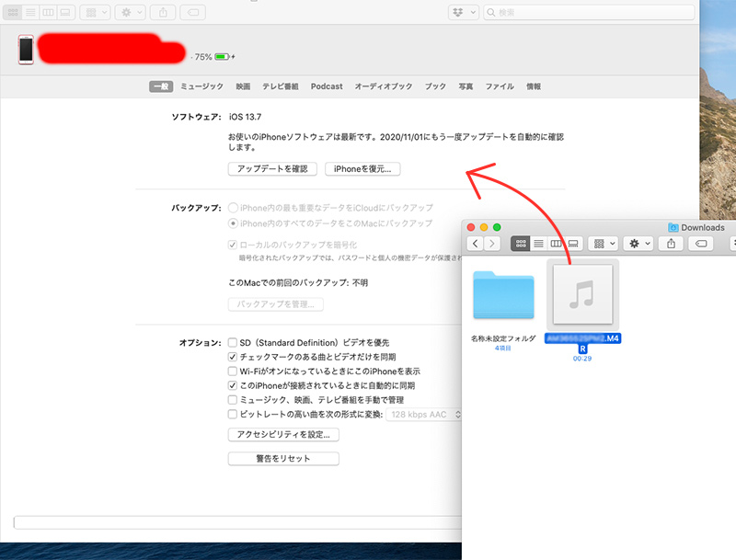Click edit tags icon in Downloads window
This screenshot has height=560, width=736.
pyautogui.click(x=701, y=244)
